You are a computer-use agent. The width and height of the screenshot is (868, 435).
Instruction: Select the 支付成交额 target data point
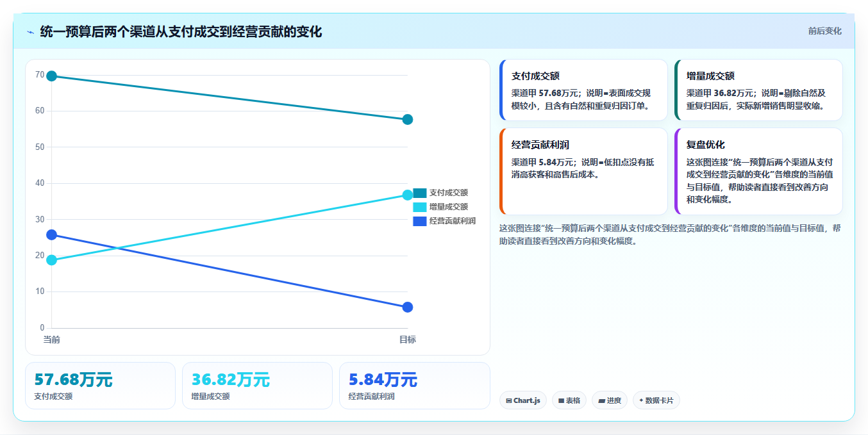pyautogui.click(x=407, y=120)
